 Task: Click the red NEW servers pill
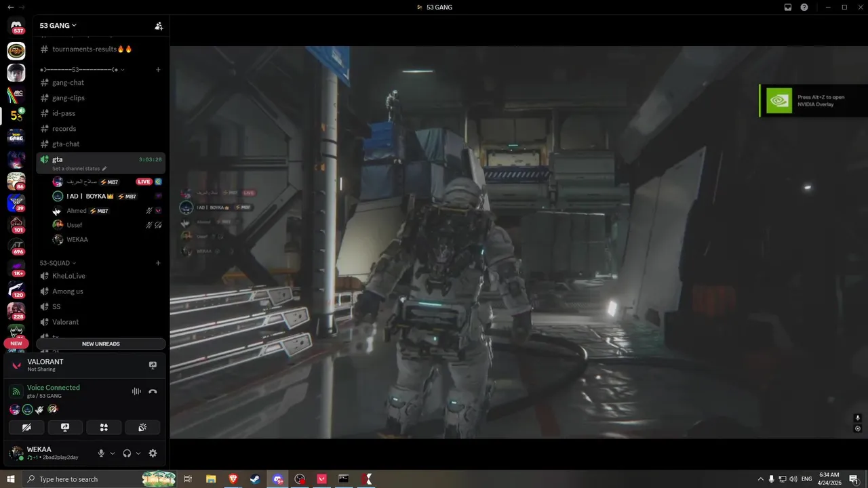[16, 344]
